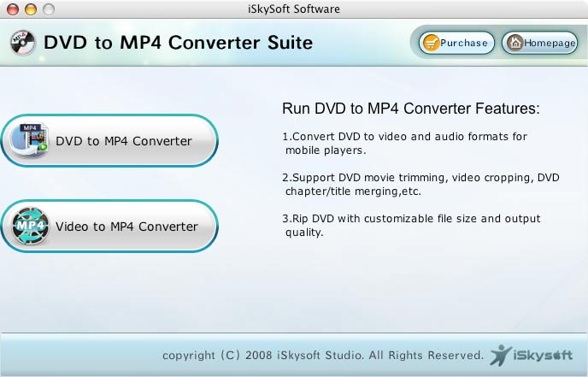Close the iSkySoft Software window

tap(13, 9)
